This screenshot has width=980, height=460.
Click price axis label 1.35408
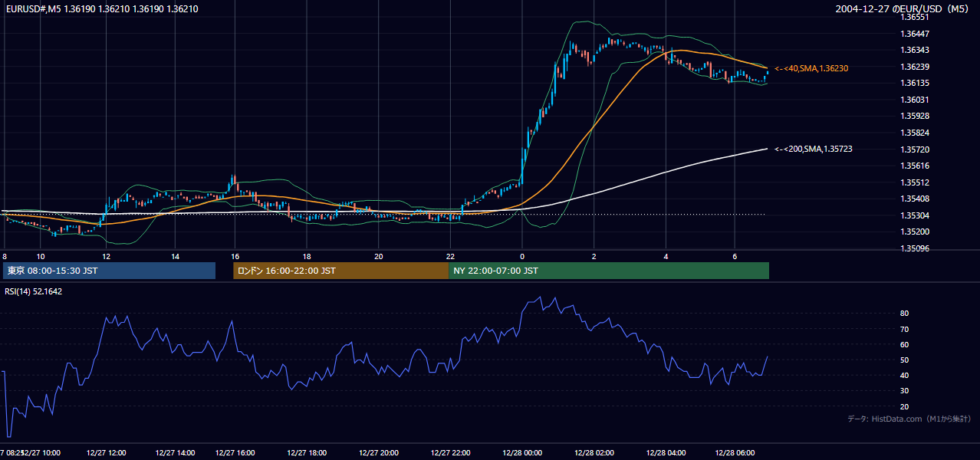915,199
